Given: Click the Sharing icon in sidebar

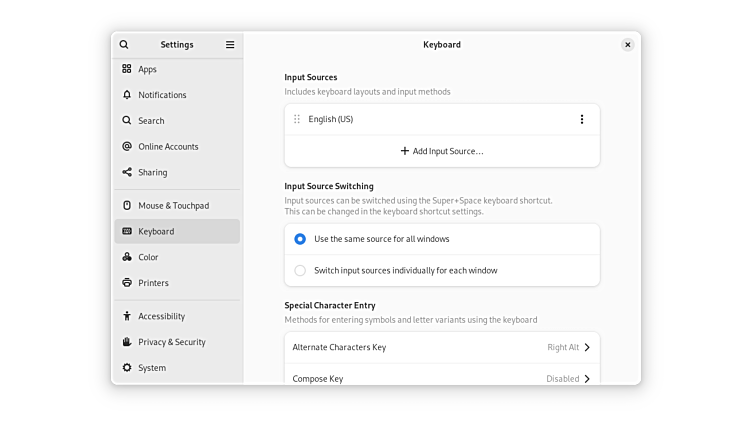Looking at the screenshot, I should 127,172.
